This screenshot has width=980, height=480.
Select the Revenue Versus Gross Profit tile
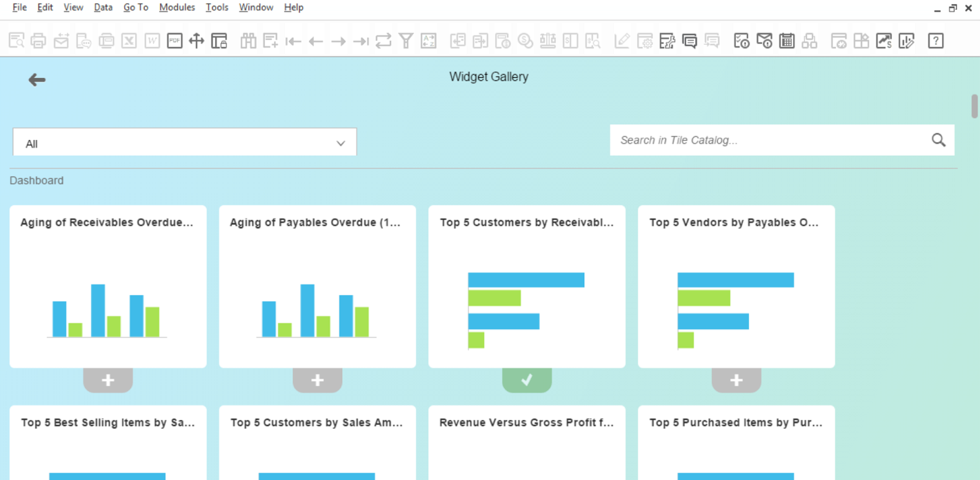(x=527, y=442)
